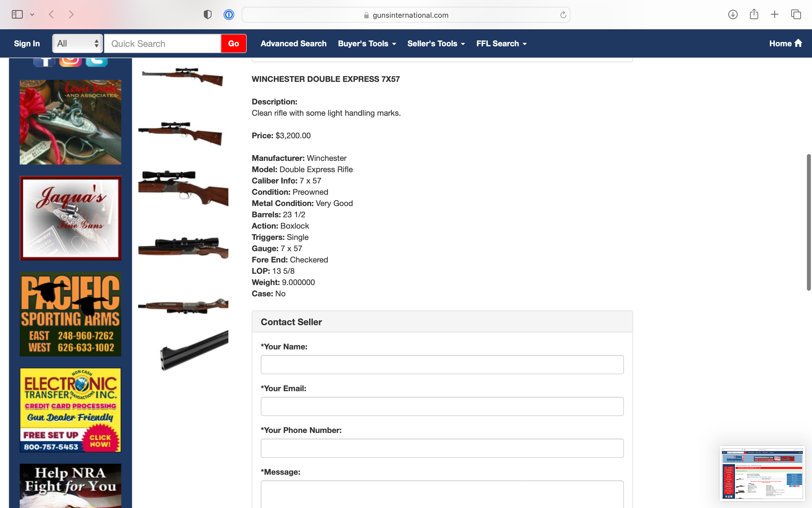Select the Caliber Info: 7 x 57 line
Image resolution: width=812 pixels, height=508 pixels.
[x=286, y=181]
